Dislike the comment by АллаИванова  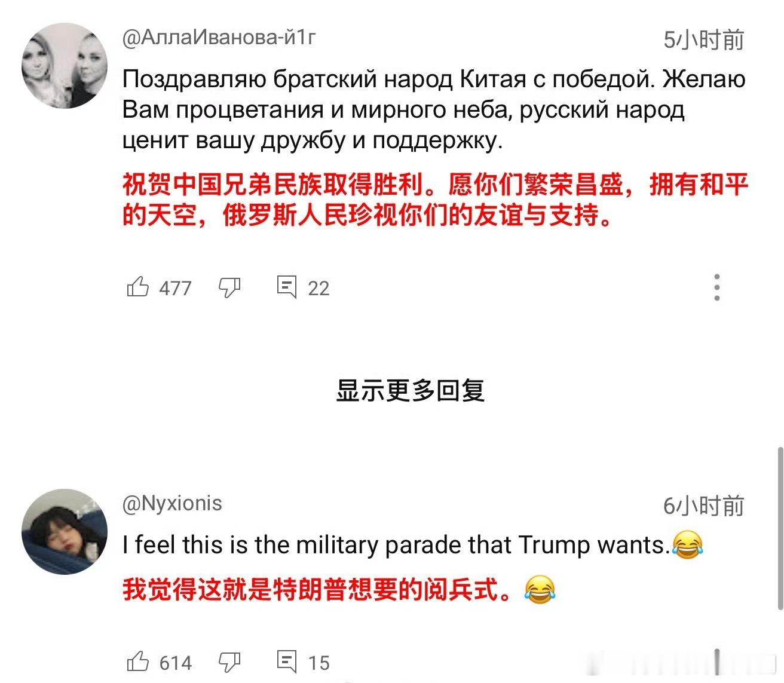[x=229, y=288]
